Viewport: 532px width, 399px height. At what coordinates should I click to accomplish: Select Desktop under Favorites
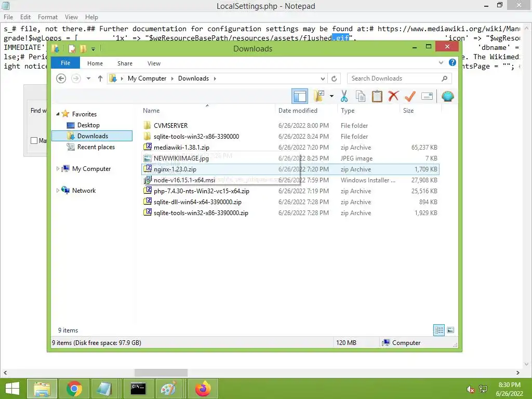pyautogui.click(x=88, y=125)
